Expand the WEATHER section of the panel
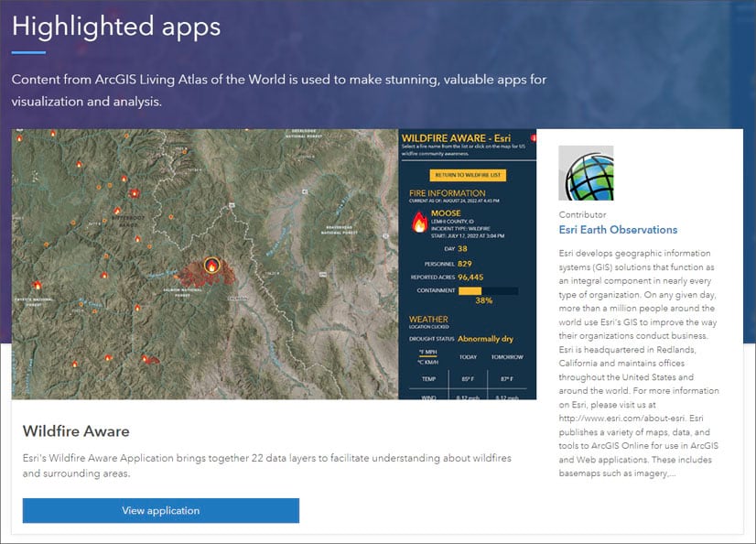This screenshot has height=544, width=756. point(427,319)
